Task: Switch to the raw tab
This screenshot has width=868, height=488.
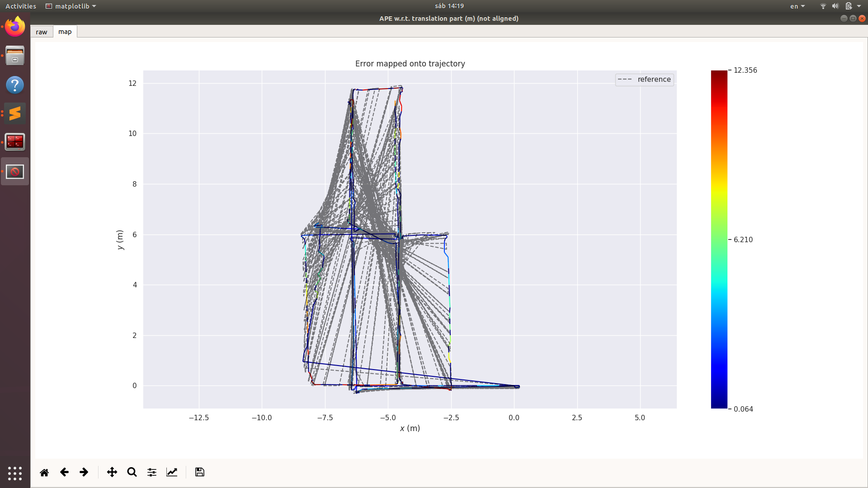Action: [41, 32]
